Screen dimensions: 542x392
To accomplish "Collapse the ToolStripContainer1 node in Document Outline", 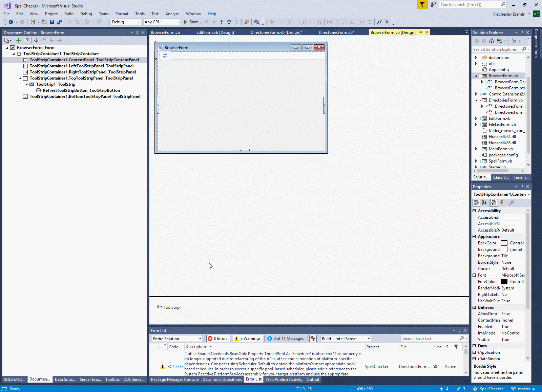I will [x=14, y=54].
